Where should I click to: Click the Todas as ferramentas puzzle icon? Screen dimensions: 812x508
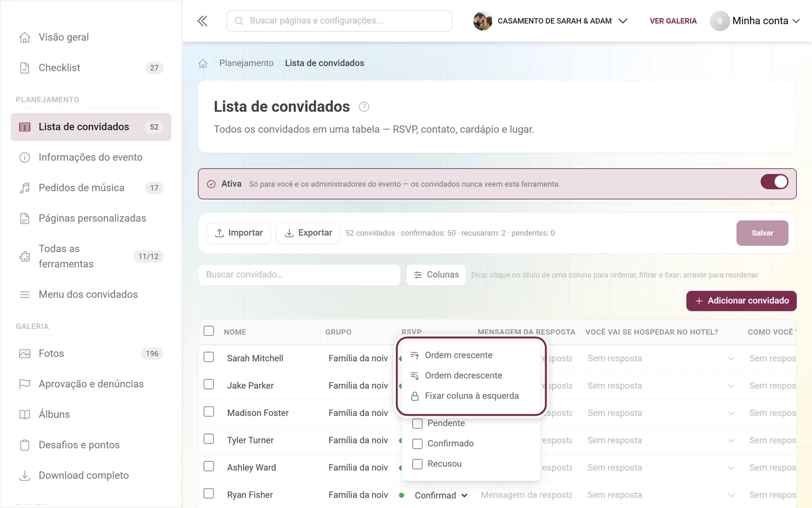tap(25, 256)
